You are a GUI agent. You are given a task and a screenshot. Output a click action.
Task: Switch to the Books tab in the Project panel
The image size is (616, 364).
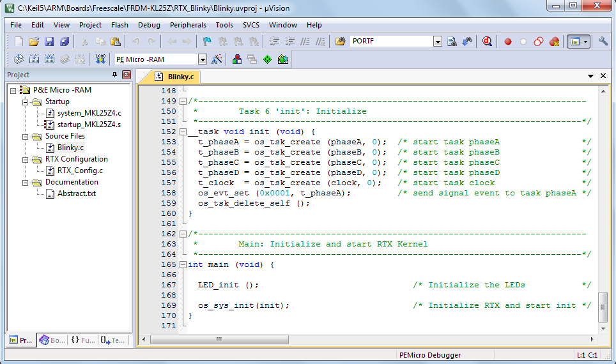[x=52, y=340]
